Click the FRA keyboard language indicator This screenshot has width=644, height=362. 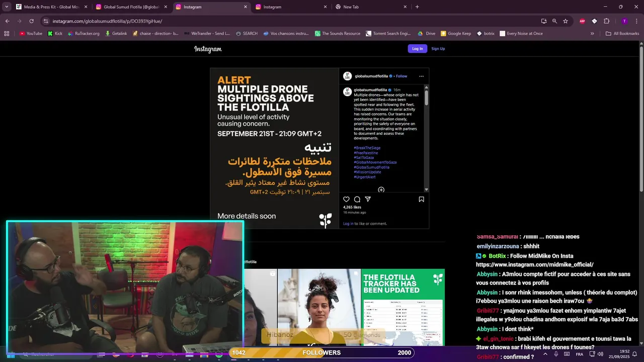[580, 354]
